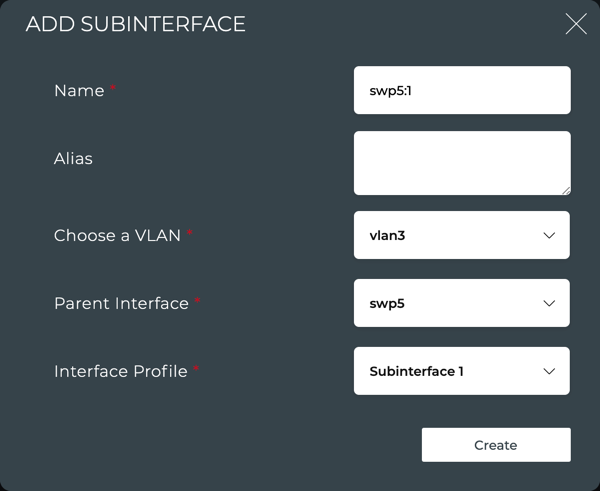
Task: Click the chevron arrow beside swp5
Action: (549, 304)
